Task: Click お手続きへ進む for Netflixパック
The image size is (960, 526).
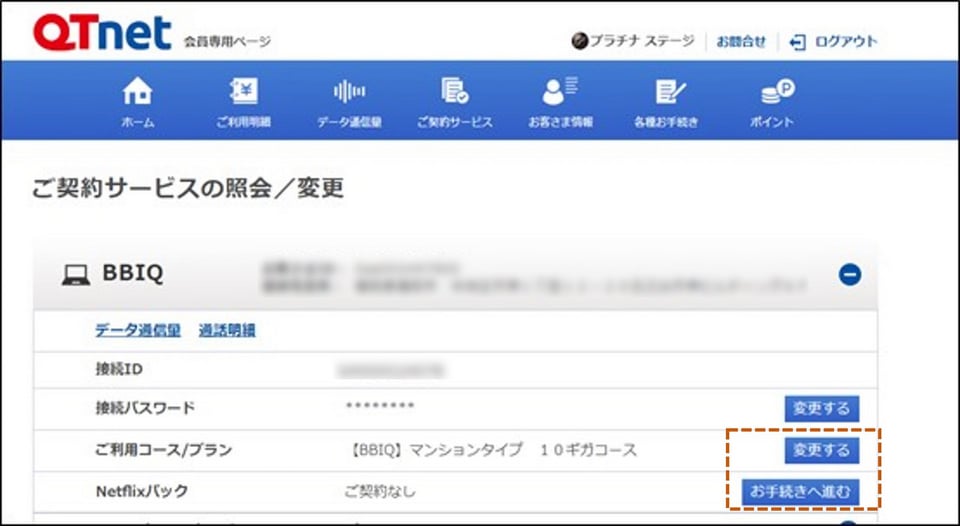Action: pos(800,492)
